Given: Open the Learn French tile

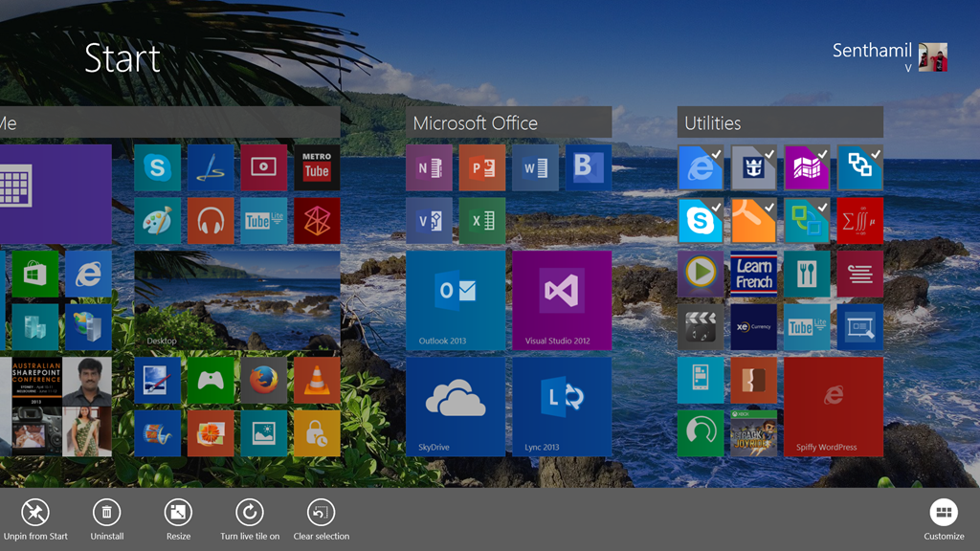Looking at the screenshot, I should coord(754,274).
